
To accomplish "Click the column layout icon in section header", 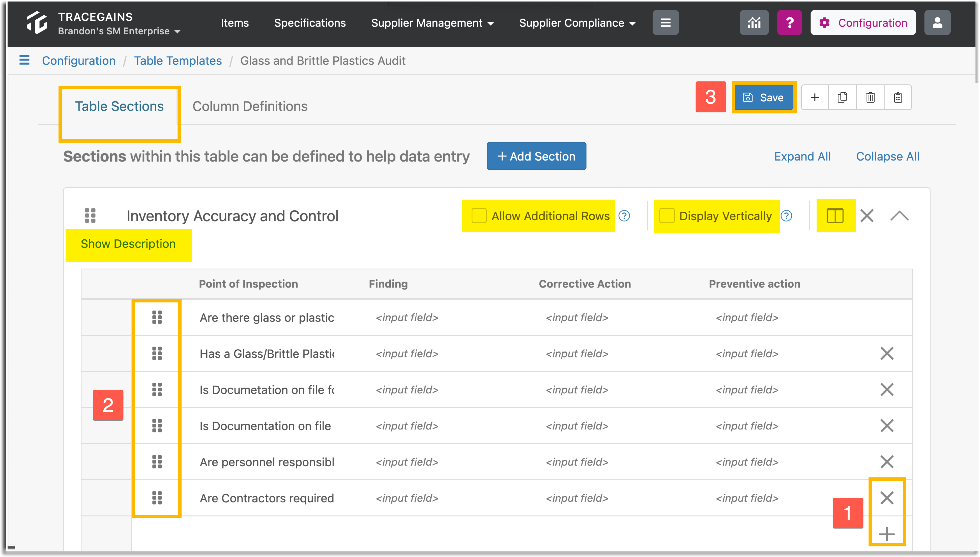I will coord(835,216).
